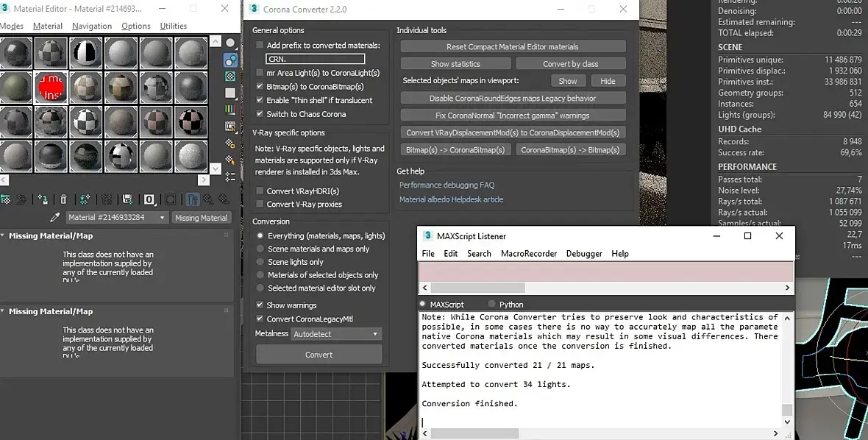Click the Get Material icon
Viewport: 868px width, 440px height.
point(6,199)
